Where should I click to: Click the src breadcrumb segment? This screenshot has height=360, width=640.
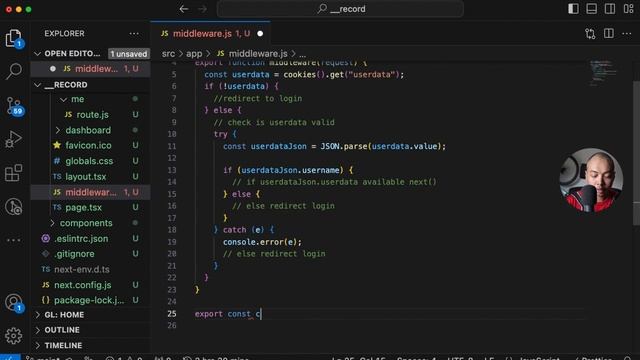(168, 53)
